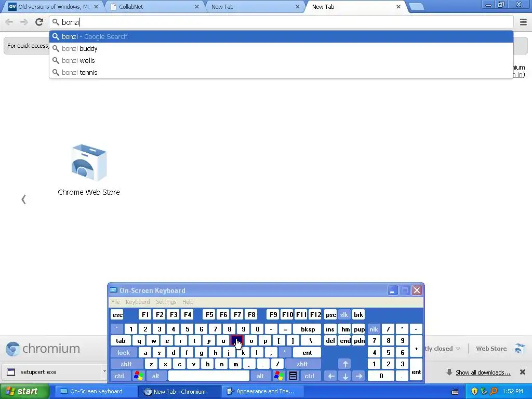532x399 pixels.
Task: Open the Appearance and Themes taskbar item
Action: (261, 391)
